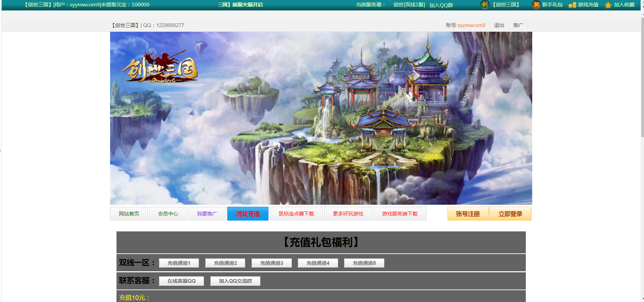This screenshot has width=644, height=302.
Task: Click the gold coins icon for 游戏充值
Action: click(x=572, y=5)
